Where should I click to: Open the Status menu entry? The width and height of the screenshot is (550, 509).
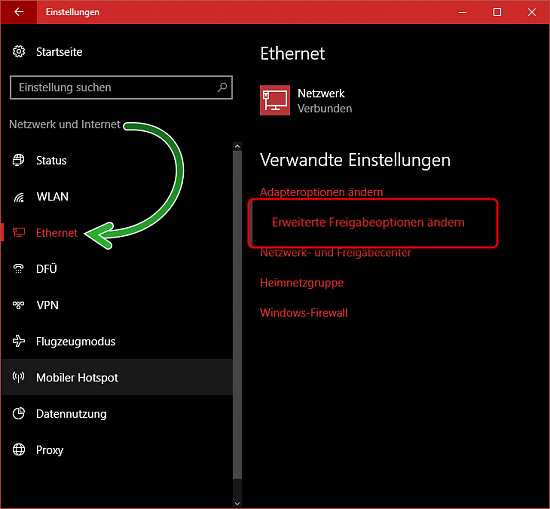118,160
